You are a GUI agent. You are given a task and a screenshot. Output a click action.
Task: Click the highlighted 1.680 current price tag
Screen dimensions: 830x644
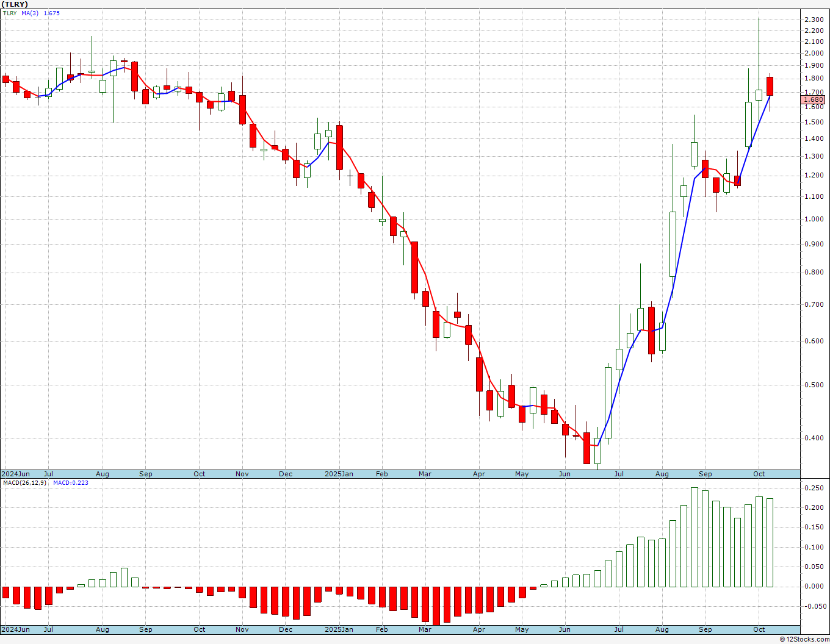pyautogui.click(x=813, y=99)
